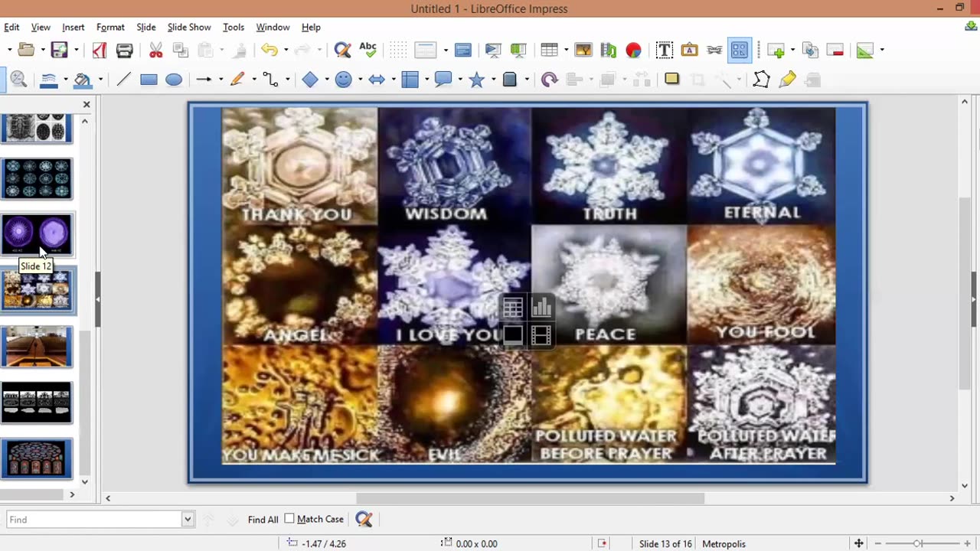Open the symbol shapes dropdown arrow
980x551 pixels.
[x=360, y=80]
